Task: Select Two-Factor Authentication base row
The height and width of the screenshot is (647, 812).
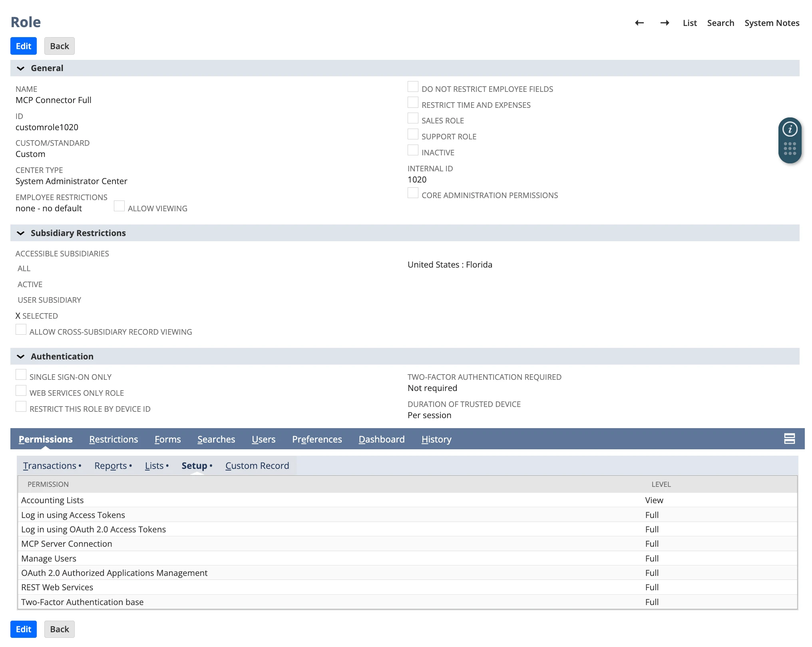Action: [407, 602]
